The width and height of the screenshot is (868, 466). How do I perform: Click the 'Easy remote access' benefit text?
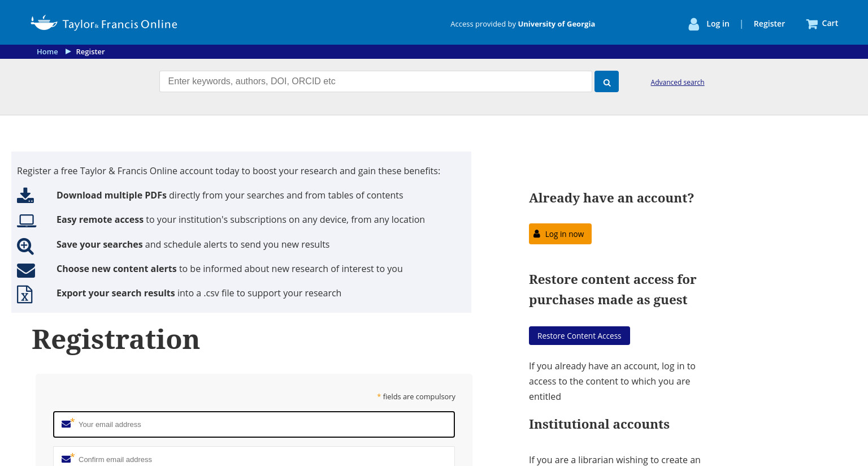(x=241, y=219)
